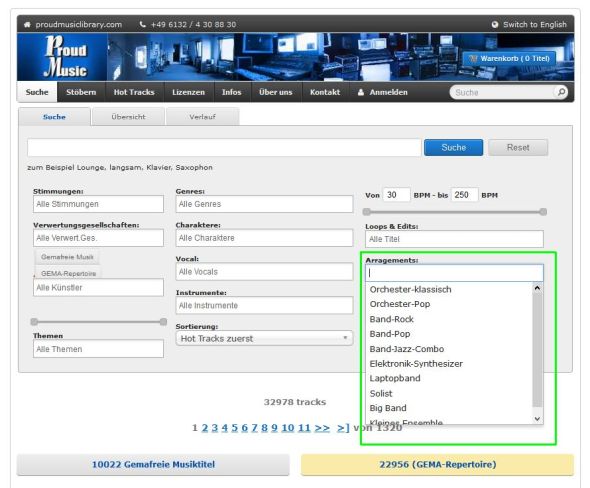Screen dimensions: 590x488
Task: Toggle the Gemafreie Musik filter
Action: point(67,257)
